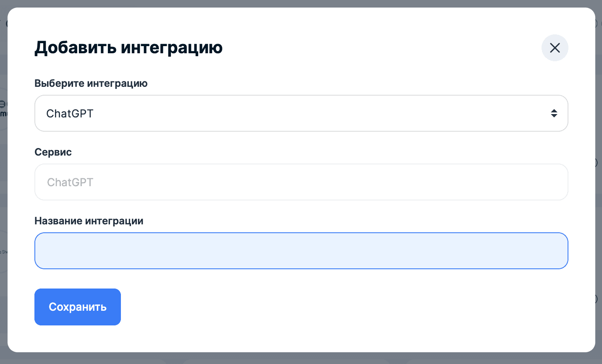Select the Выберите интеграцию label
Viewport: 602px width, 364px height.
pos(91,83)
